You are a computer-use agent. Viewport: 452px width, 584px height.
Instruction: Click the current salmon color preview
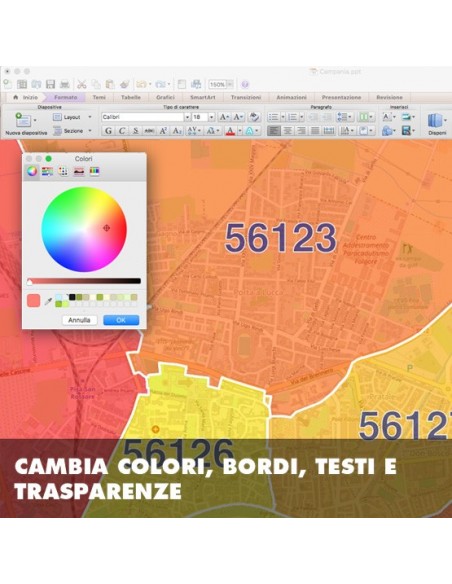tap(34, 300)
